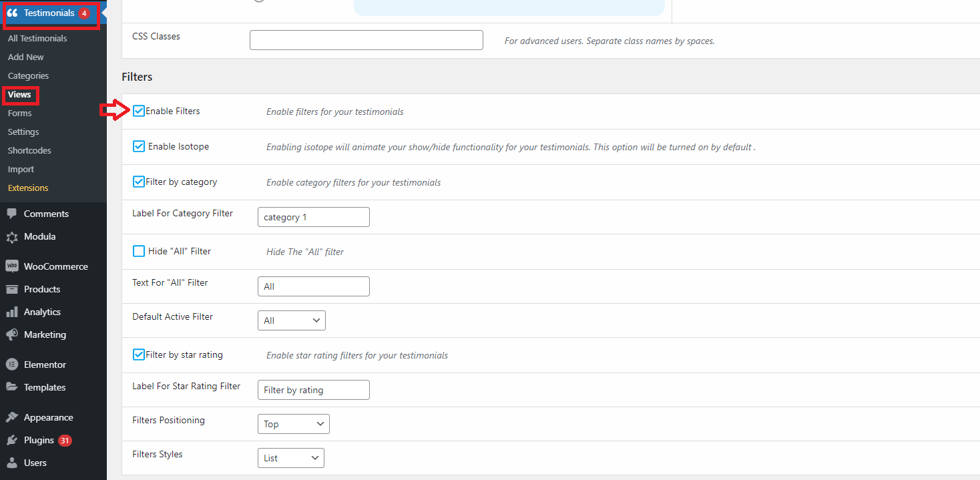Select Add New under Testimonials
The image size is (980, 480).
pyautogui.click(x=26, y=57)
